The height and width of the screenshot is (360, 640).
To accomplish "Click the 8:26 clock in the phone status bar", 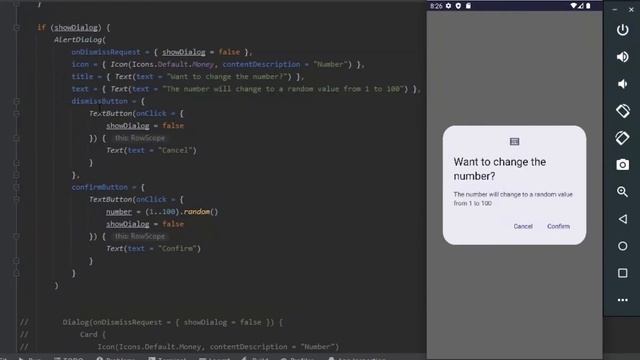I will click(436, 6).
